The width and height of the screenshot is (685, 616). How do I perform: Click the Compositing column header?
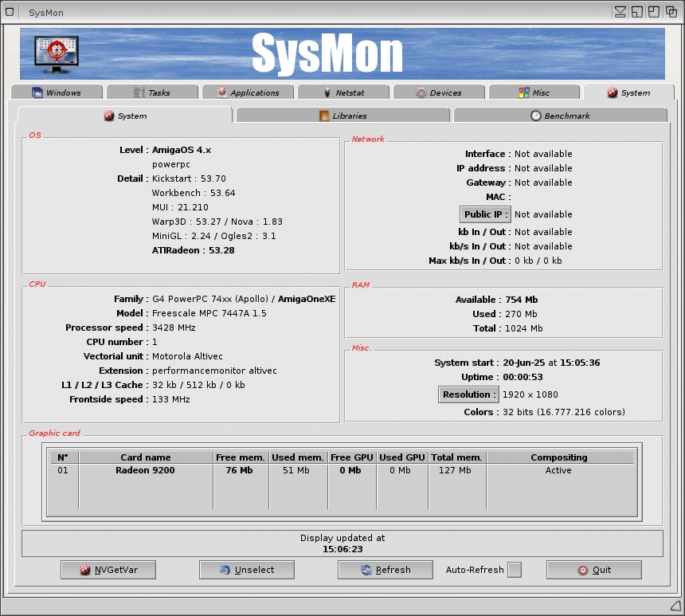(x=559, y=457)
